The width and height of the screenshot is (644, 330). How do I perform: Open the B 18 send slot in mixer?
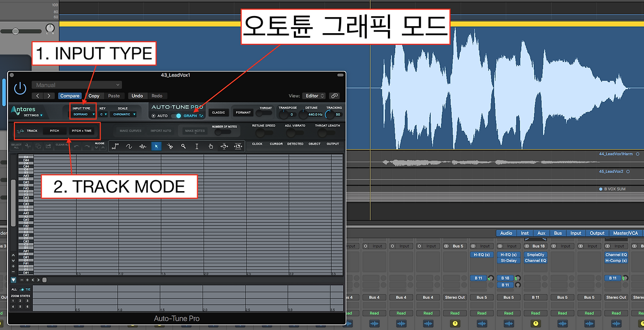tap(505, 278)
